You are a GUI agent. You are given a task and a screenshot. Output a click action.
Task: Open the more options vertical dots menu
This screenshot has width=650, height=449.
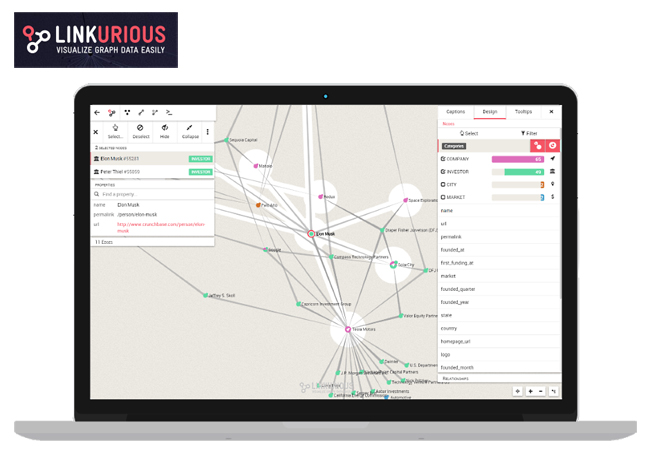[208, 132]
